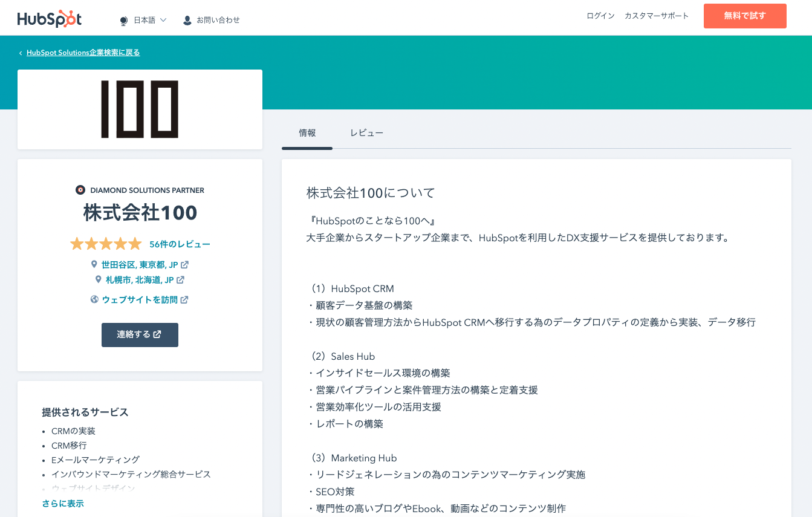Click the five-star rating

tap(106, 244)
